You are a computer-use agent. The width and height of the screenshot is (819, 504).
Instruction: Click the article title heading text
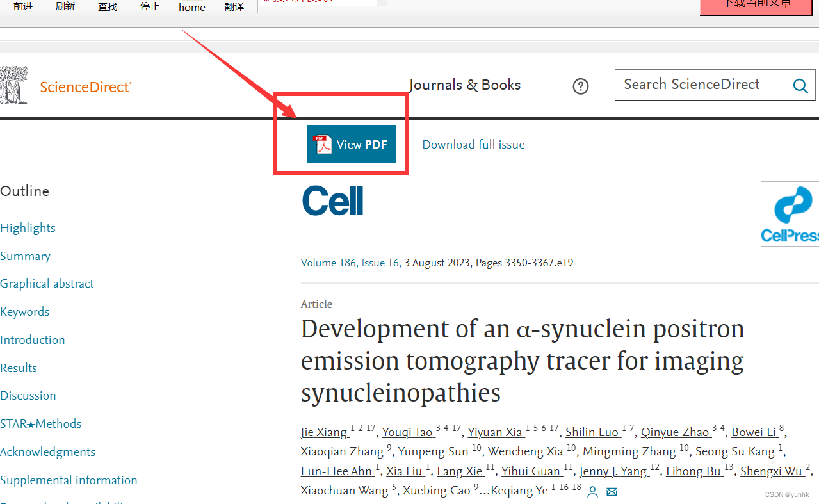click(523, 361)
